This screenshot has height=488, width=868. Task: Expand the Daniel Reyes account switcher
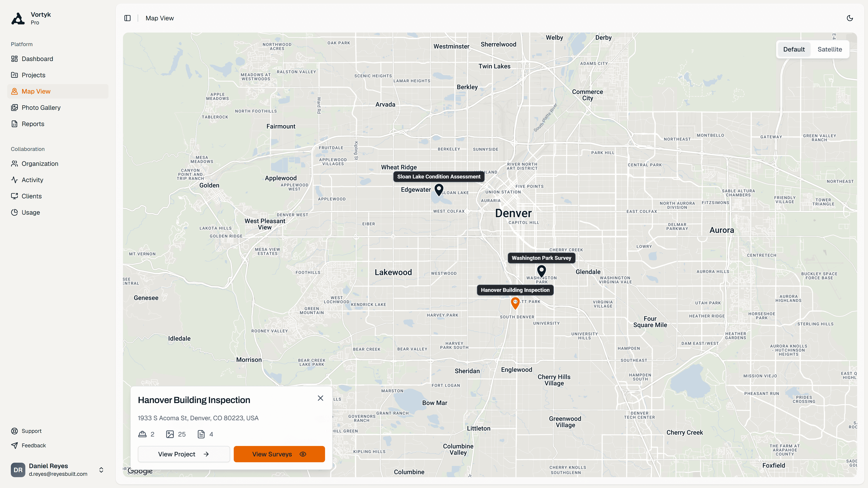(101, 470)
